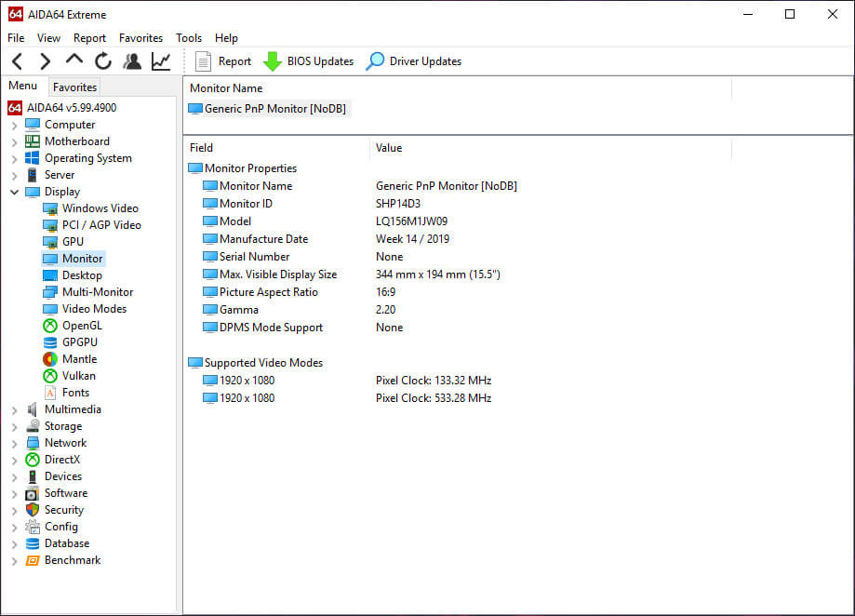
Task: Open the Favorites menu
Action: click(x=140, y=37)
